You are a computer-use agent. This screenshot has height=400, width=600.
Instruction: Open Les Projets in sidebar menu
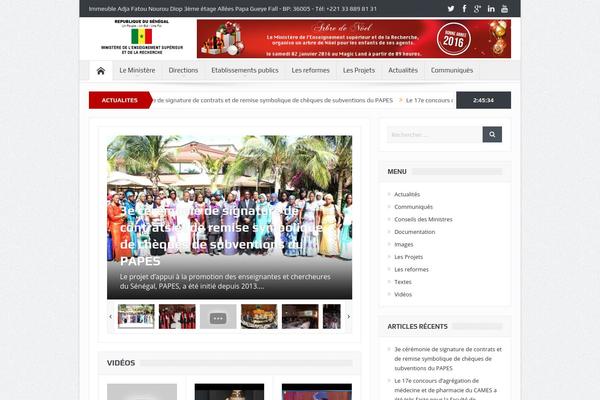(409, 257)
